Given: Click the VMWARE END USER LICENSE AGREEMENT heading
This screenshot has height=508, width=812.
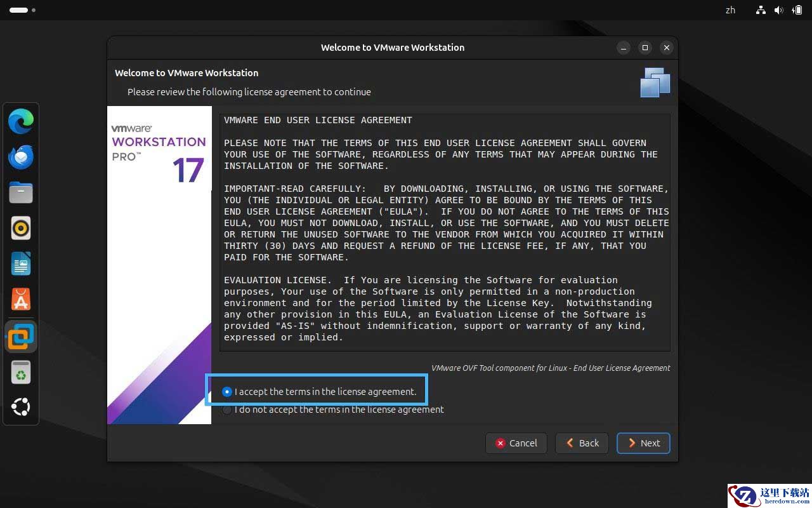Looking at the screenshot, I should coord(318,120).
